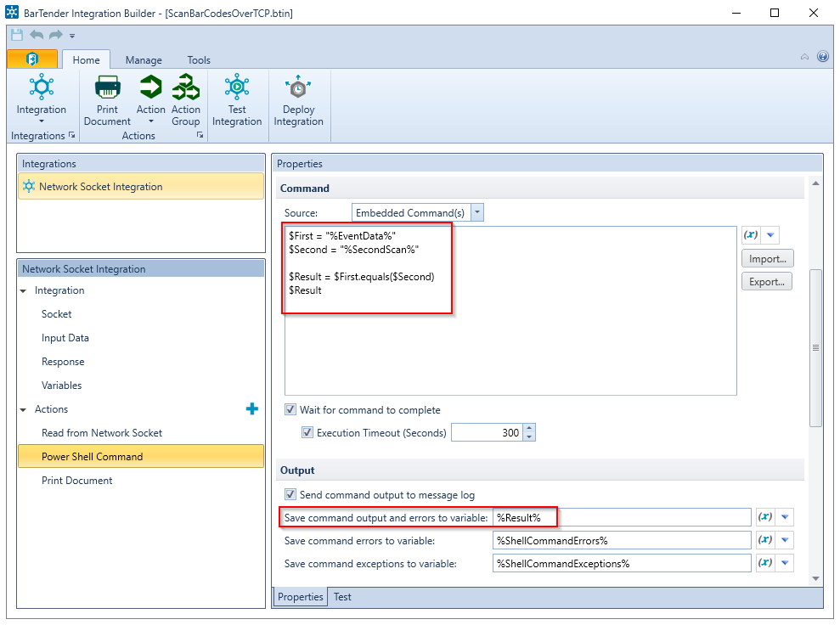
Task: Open the orange application file menu button
Action: (x=32, y=59)
